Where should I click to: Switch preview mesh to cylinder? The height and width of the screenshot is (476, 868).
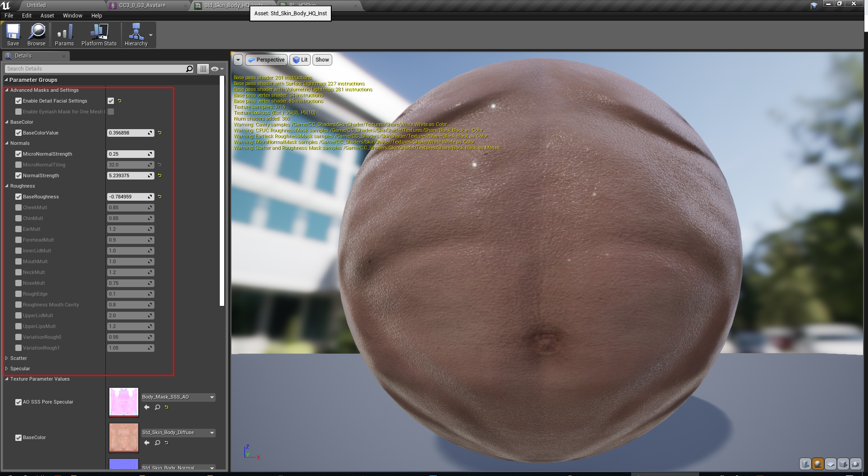click(x=805, y=463)
